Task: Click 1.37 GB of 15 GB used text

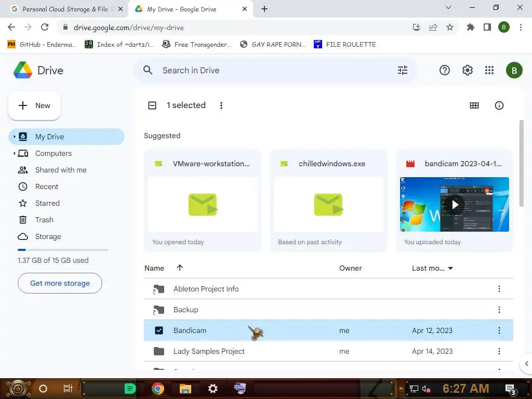Action: pyautogui.click(x=53, y=260)
